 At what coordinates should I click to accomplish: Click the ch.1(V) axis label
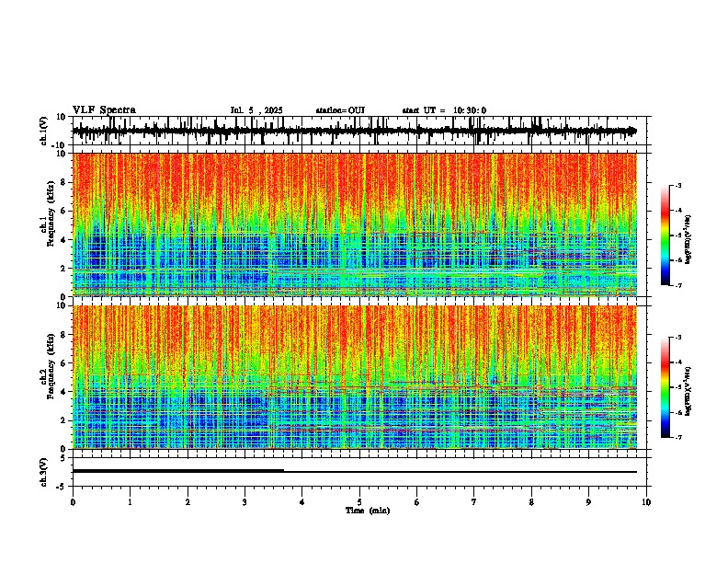[x=44, y=131]
